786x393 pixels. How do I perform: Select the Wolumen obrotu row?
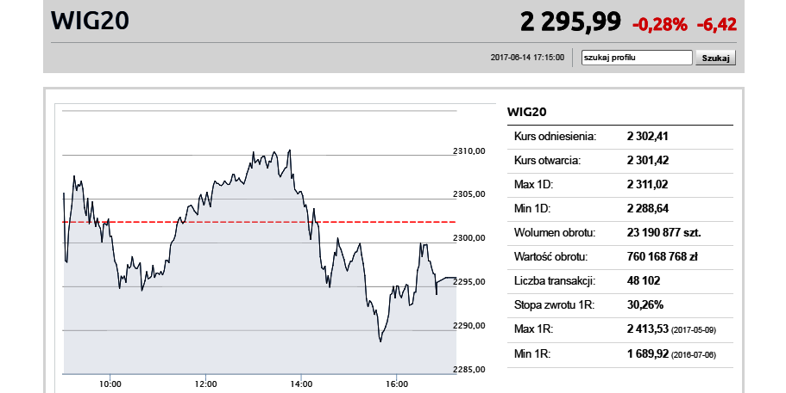(620, 233)
